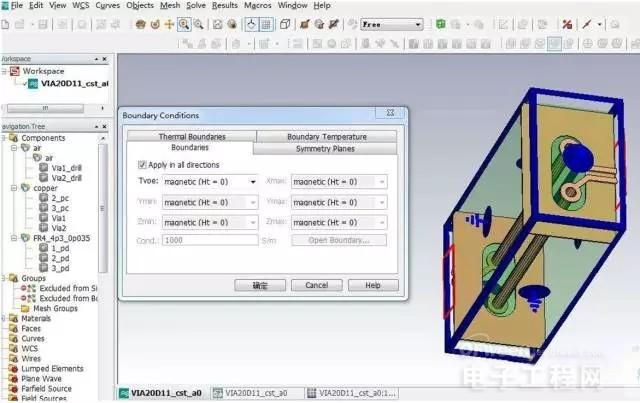Image resolution: width=640 pixels, height=403 pixels.
Task: Switch to Thermal Boundaries tab
Action: click(191, 136)
